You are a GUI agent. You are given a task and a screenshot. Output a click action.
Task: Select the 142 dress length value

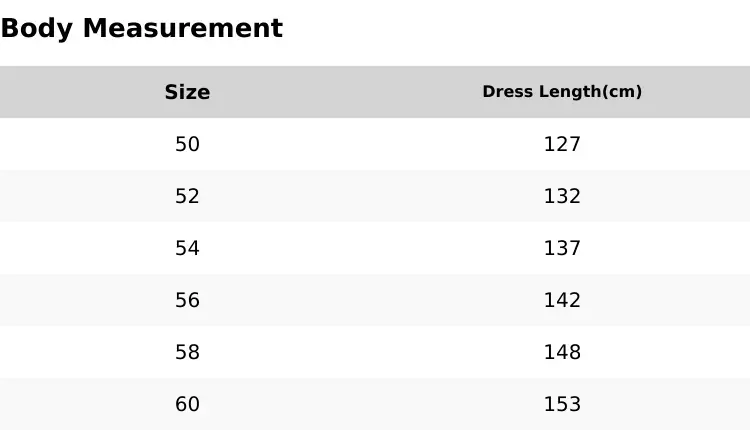tap(562, 300)
